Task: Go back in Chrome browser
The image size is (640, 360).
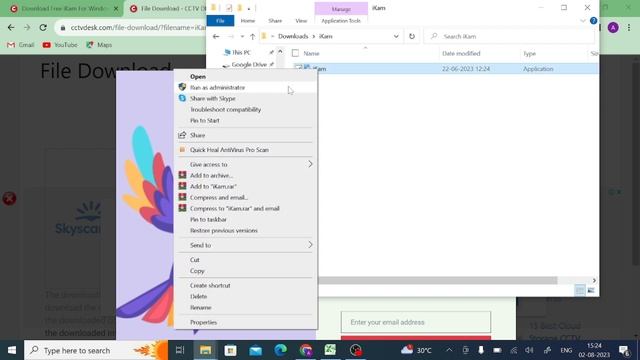Action: (11, 27)
